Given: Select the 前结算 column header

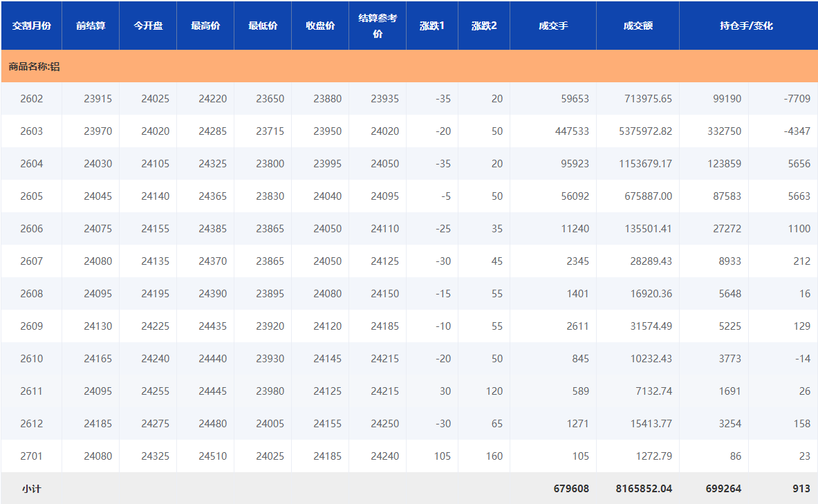Looking at the screenshot, I should [x=91, y=26].
